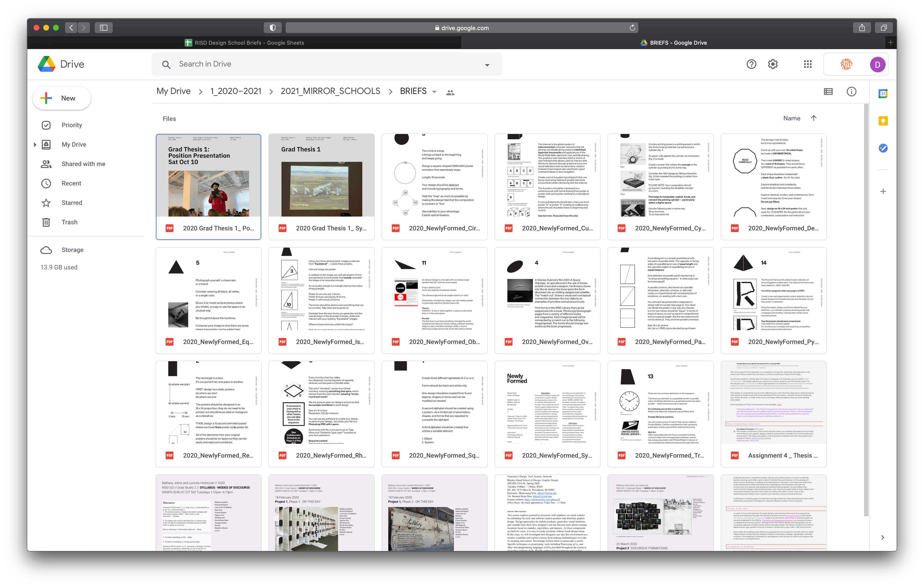Select 2020_NewlyFormed_De... PDF
The width and height of the screenshot is (924, 587).
point(774,187)
